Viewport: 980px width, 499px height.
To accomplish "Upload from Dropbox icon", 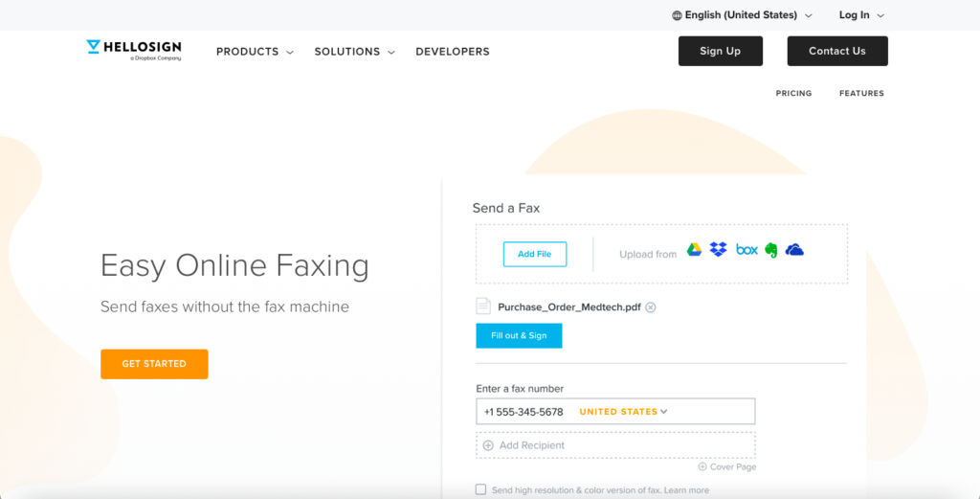I will pyautogui.click(x=718, y=249).
